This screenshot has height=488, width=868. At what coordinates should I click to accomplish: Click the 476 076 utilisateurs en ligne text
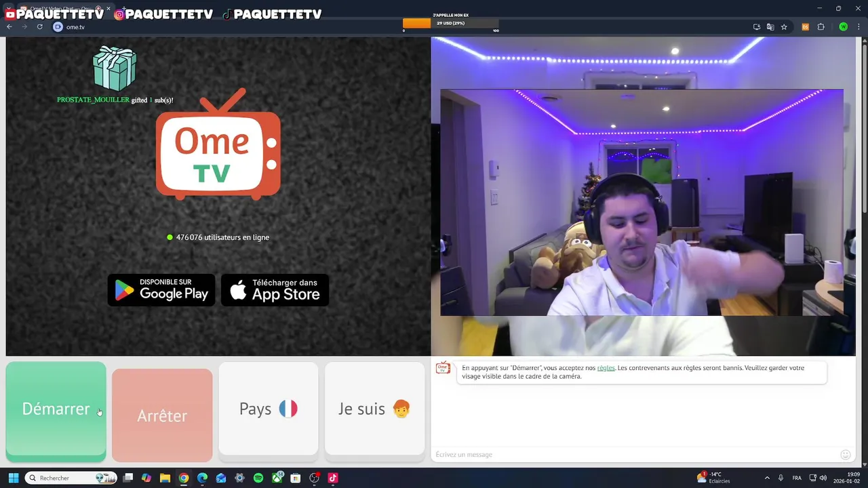222,237
